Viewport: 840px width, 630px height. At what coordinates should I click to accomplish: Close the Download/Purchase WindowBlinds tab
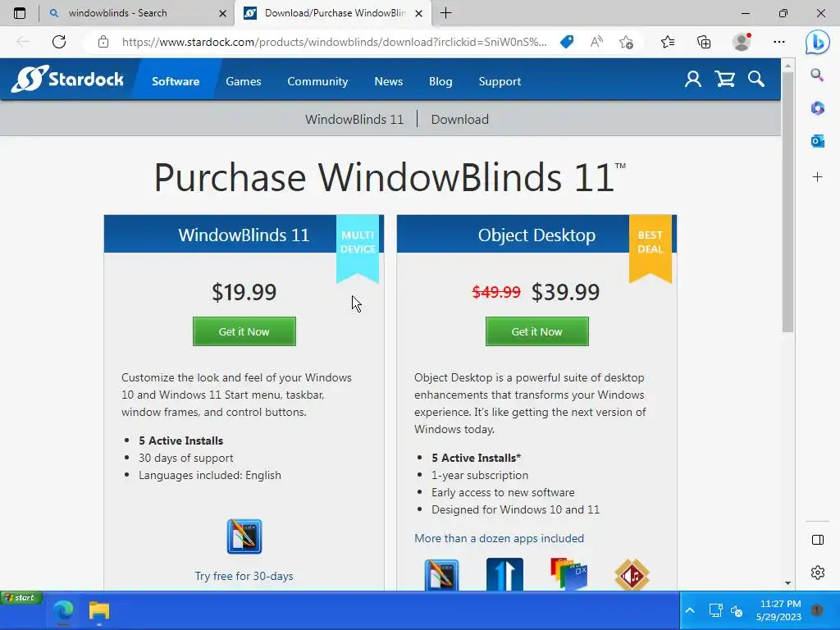(419, 13)
